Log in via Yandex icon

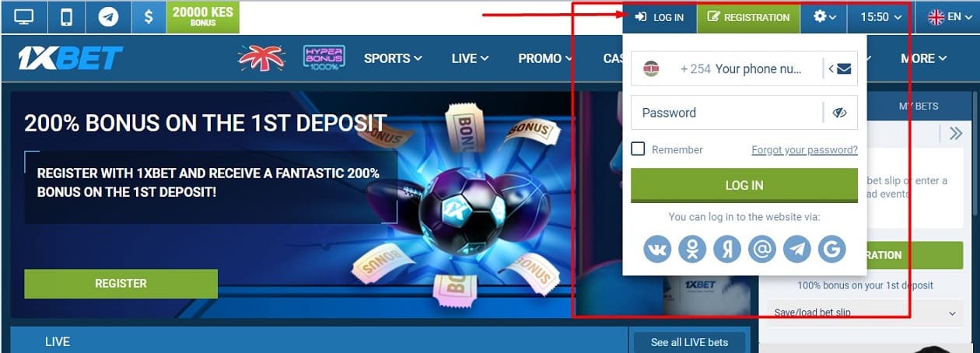click(727, 249)
